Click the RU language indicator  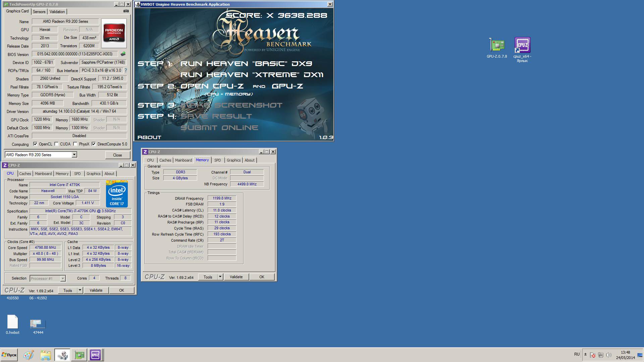(577, 354)
